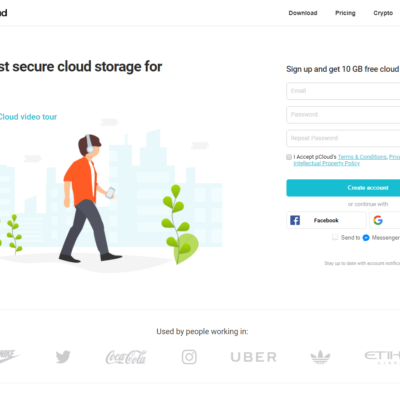
Task: Open the Download menu item
Action: (303, 13)
